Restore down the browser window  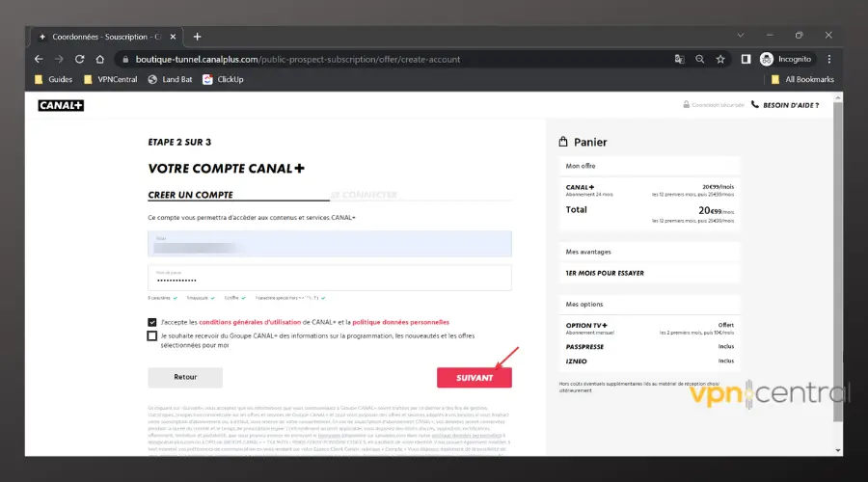[x=799, y=35]
